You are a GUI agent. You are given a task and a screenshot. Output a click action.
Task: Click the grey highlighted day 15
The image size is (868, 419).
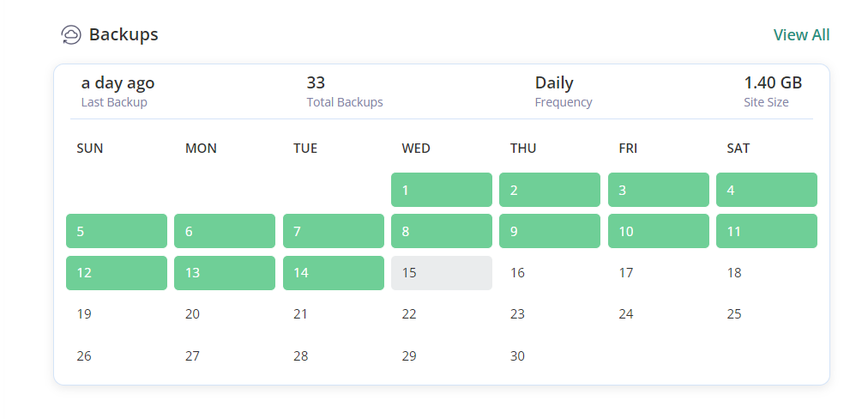(441, 273)
